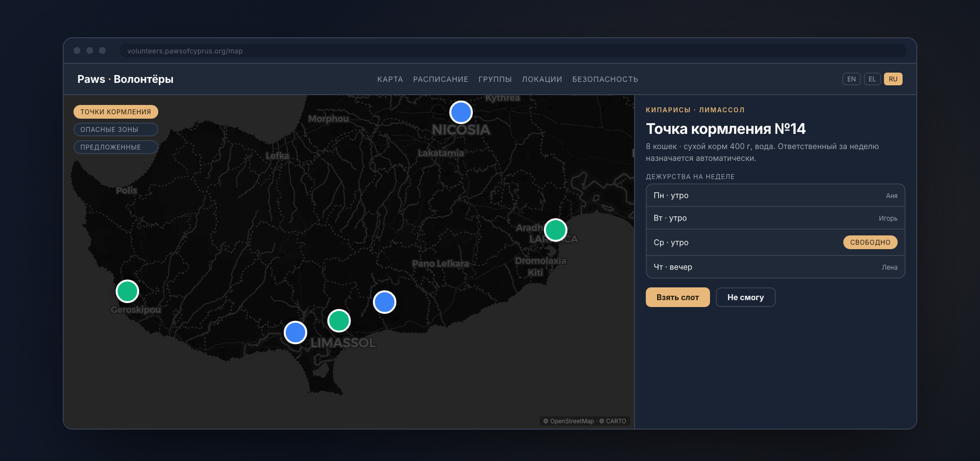Click the Polis map label

[126, 190]
